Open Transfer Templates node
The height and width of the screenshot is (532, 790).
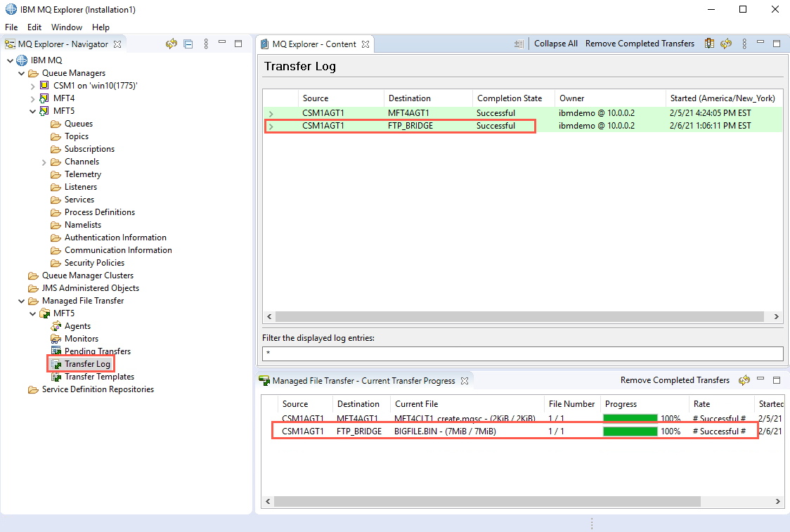coord(99,376)
